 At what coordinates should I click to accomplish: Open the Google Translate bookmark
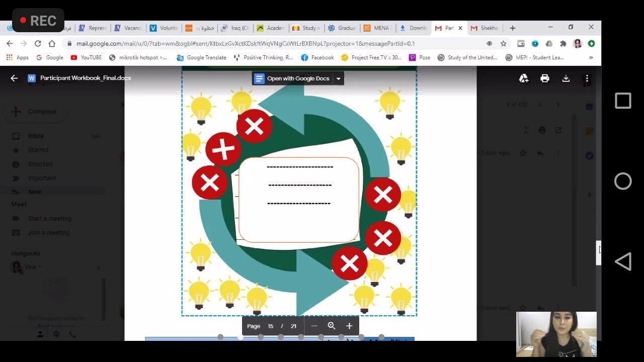tap(201, 58)
